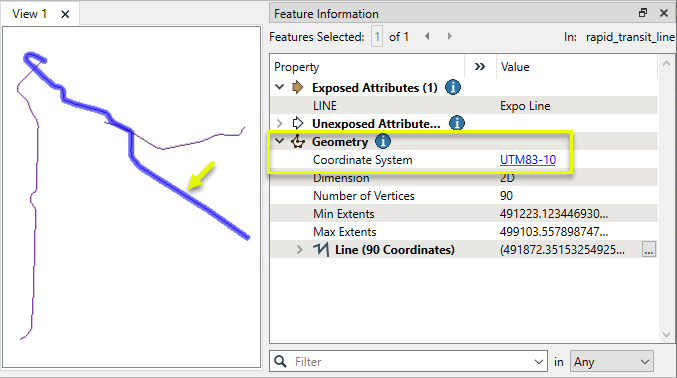Screen dimensions: 677x378
Task: Open the filter 'in Any' dropdown
Action: 611,362
